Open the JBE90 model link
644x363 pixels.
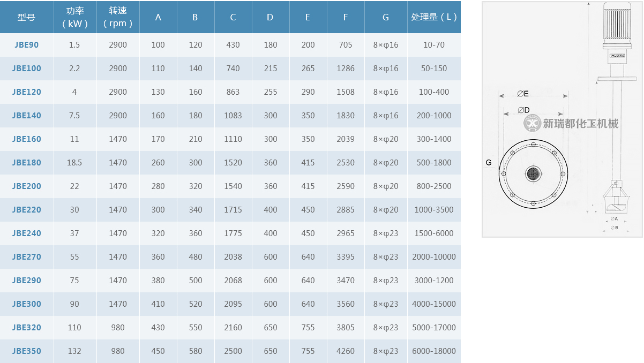click(x=26, y=45)
